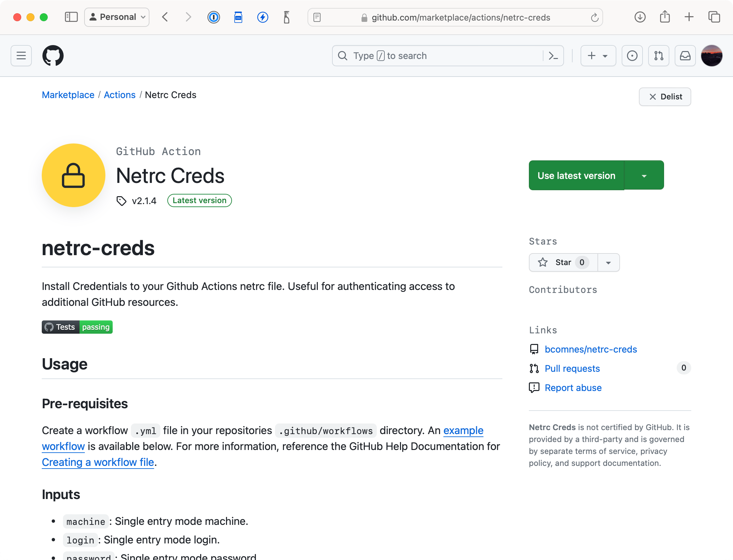Click the v2.1.4 version tag text
733x560 pixels.
[x=144, y=201]
